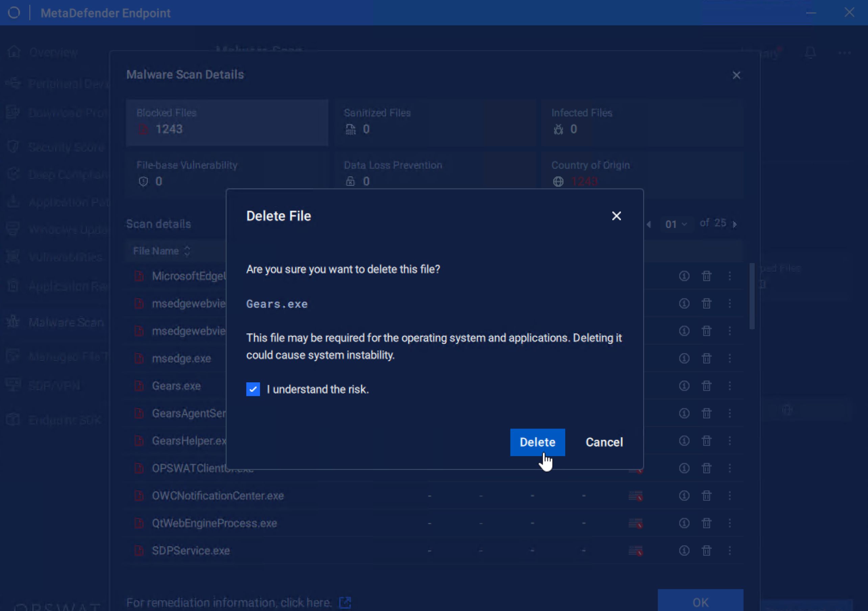Select Blocked Files summary card
This screenshot has width=868, height=611.
coord(227,122)
